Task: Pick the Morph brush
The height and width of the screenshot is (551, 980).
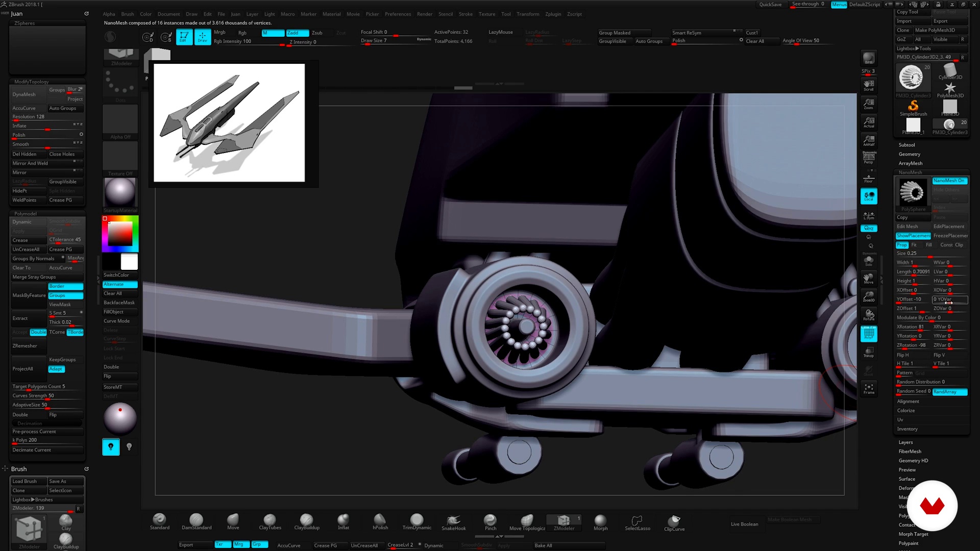Action: click(601, 522)
